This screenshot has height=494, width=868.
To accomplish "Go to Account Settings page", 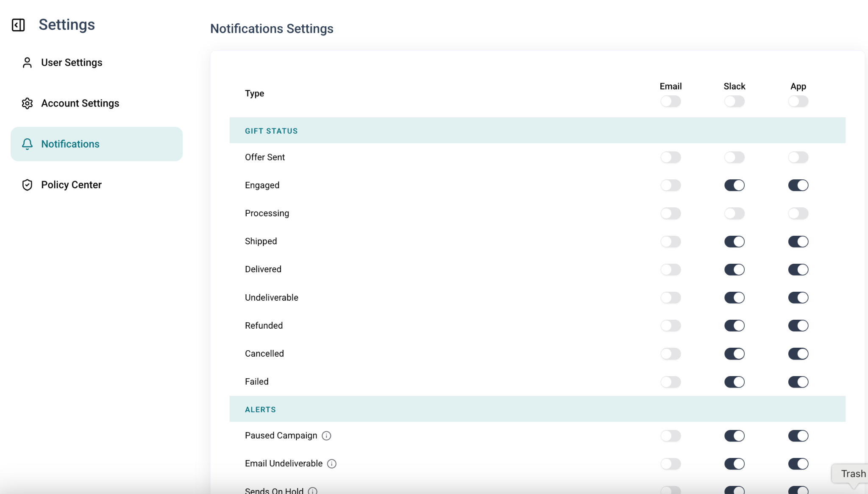I will 80,103.
